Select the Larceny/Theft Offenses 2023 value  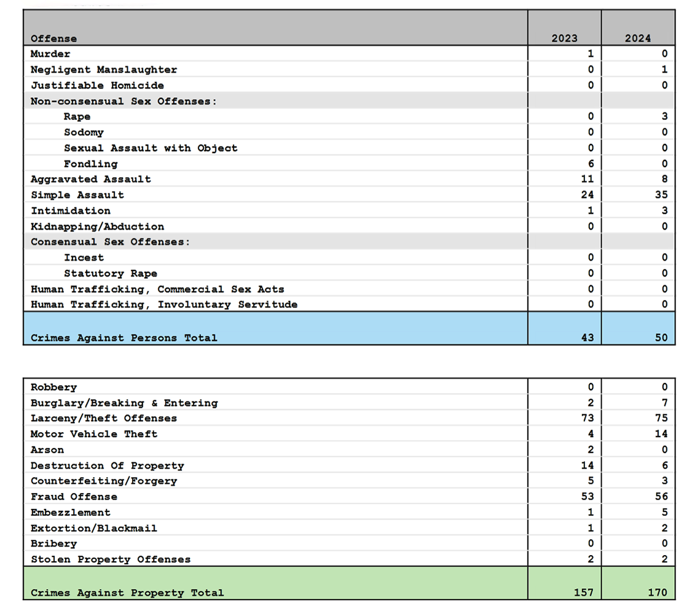pos(587,419)
